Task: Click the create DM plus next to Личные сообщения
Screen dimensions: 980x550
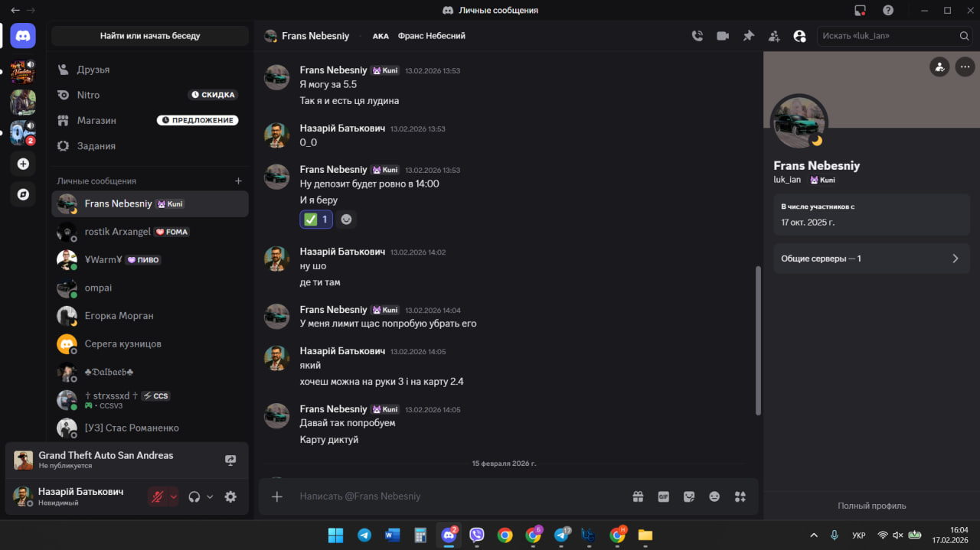Action: pyautogui.click(x=238, y=181)
